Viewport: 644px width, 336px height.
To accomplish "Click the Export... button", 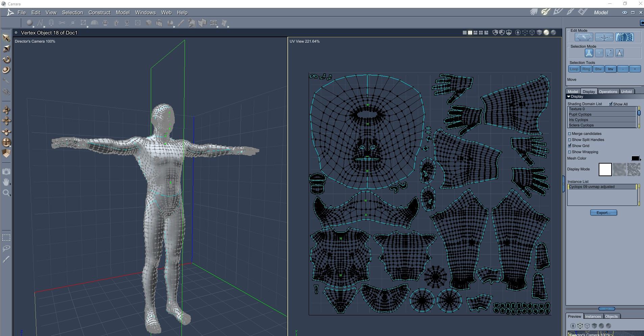I will pos(603,213).
